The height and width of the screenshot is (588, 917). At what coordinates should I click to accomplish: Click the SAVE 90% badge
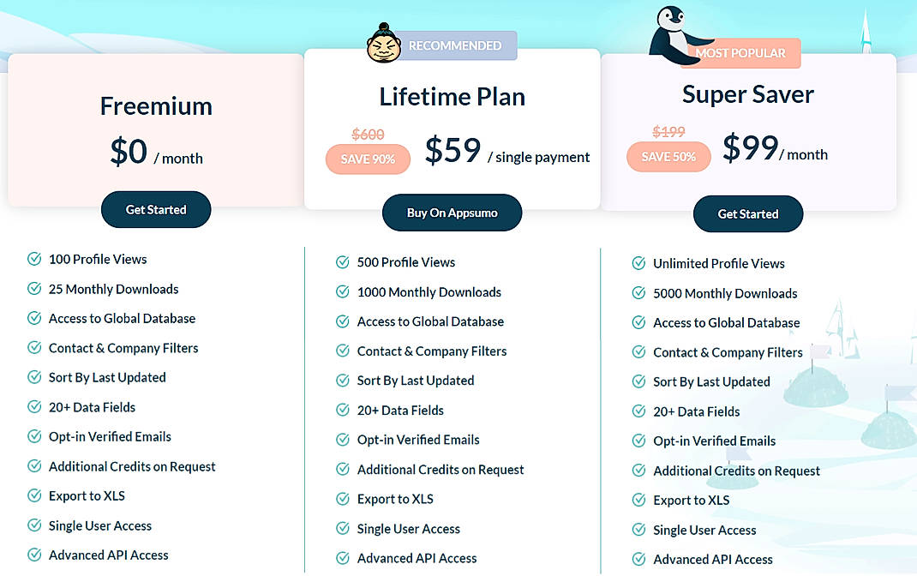368,159
